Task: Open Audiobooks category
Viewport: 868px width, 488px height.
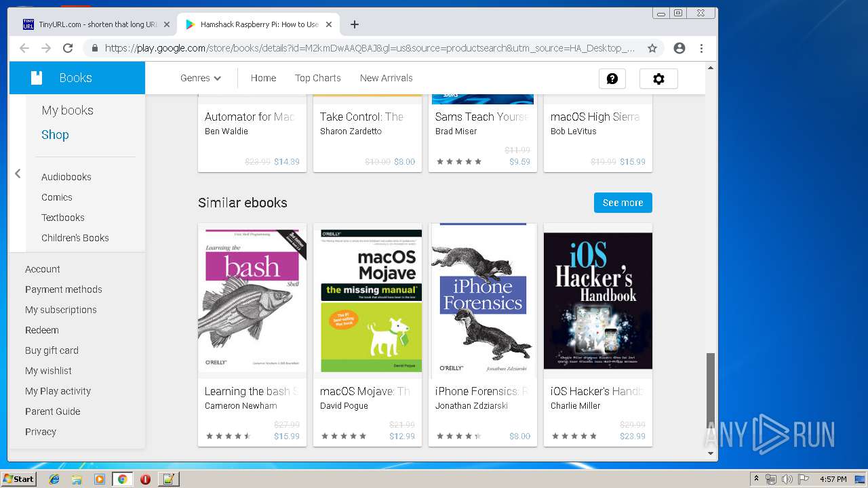Action: point(66,177)
